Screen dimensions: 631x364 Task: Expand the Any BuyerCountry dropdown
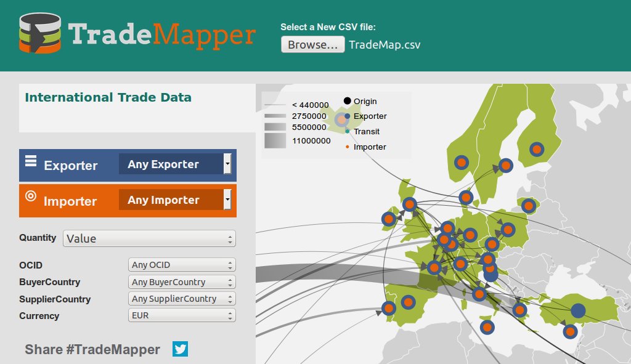(182, 282)
